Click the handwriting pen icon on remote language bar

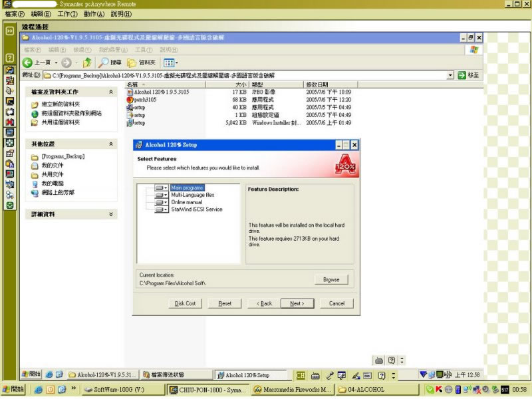point(356,375)
